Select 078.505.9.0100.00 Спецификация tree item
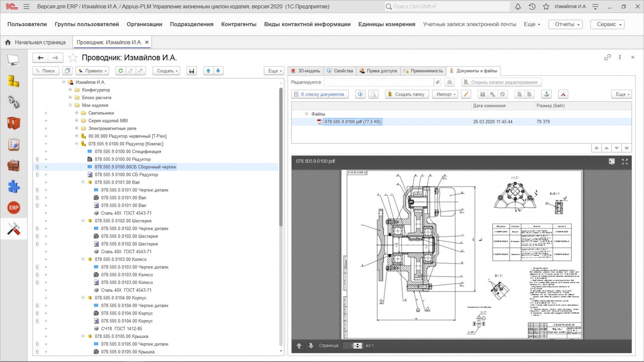The width and height of the screenshot is (644, 362). coord(128,152)
